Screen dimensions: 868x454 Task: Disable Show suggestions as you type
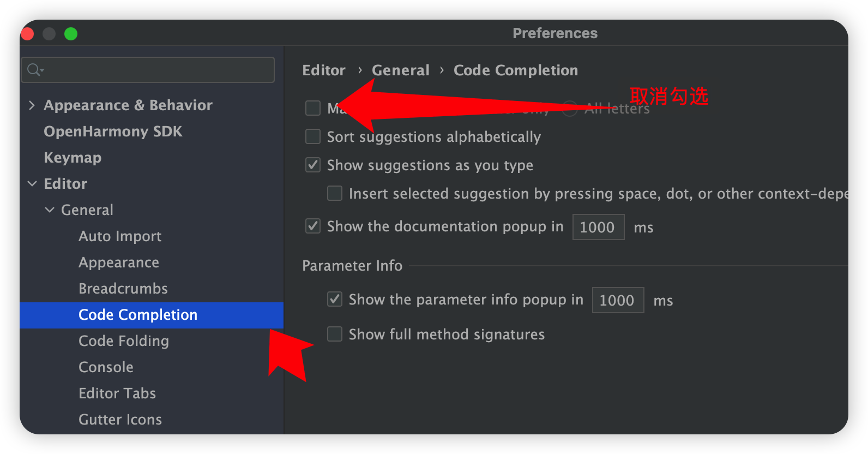(x=313, y=165)
